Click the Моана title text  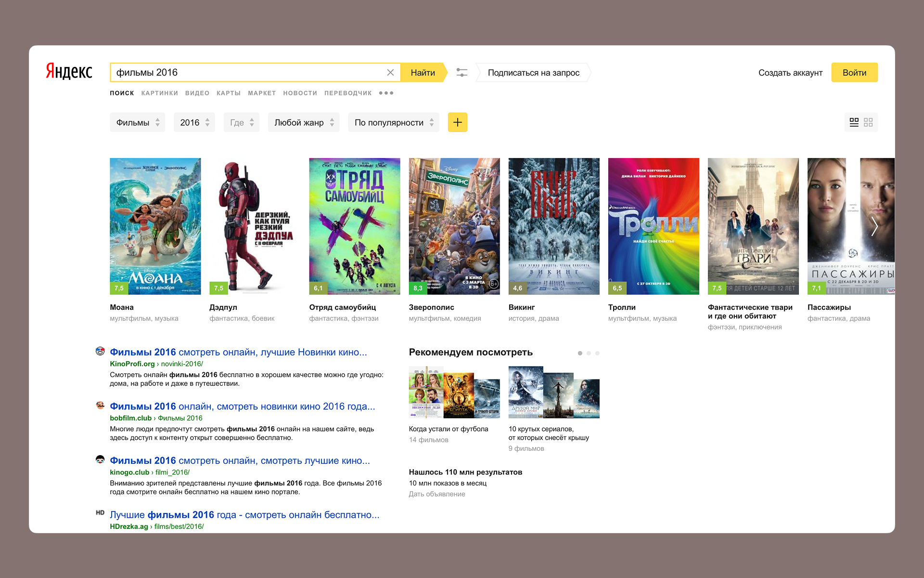point(122,307)
